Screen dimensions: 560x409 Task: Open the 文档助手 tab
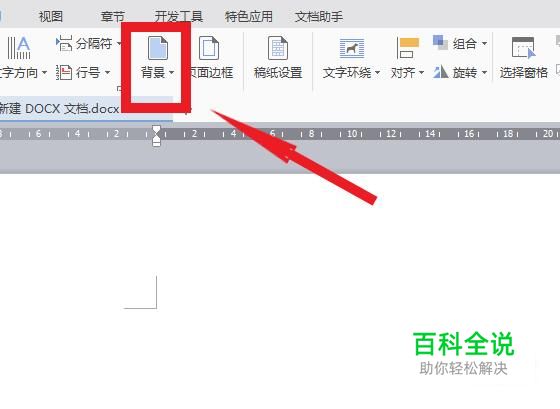[319, 16]
